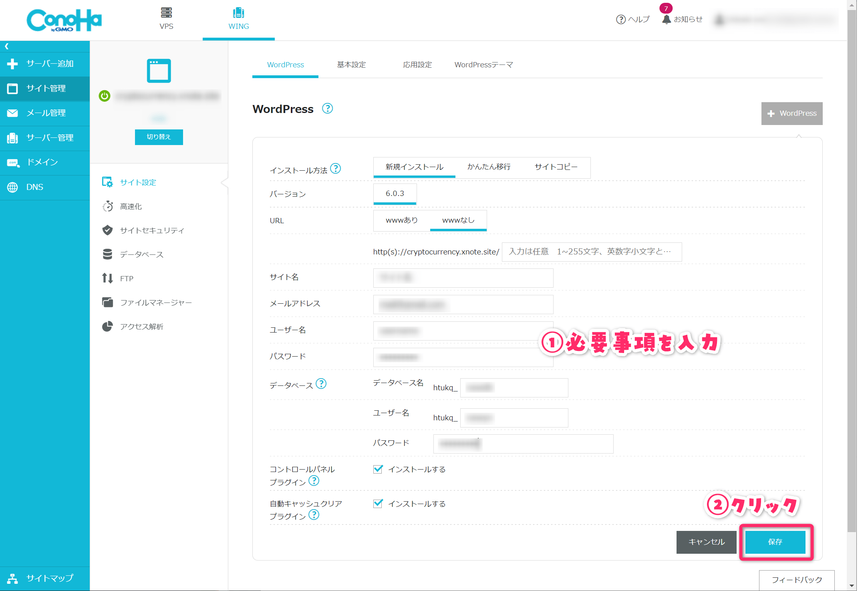Image resolution: width=868 pixels, height=591 pixels.
Task: Open ファイルマネージャー folder icon
Action: 107,302
